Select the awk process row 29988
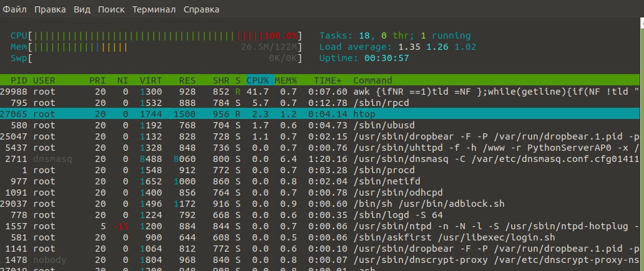The width and height of the screenshot is (644, 271). point(320,92)
